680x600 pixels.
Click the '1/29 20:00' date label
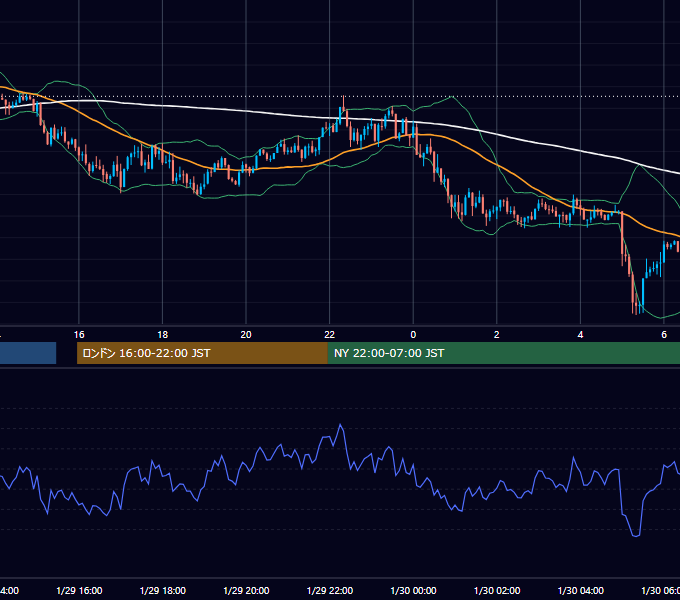coord(246,590)
